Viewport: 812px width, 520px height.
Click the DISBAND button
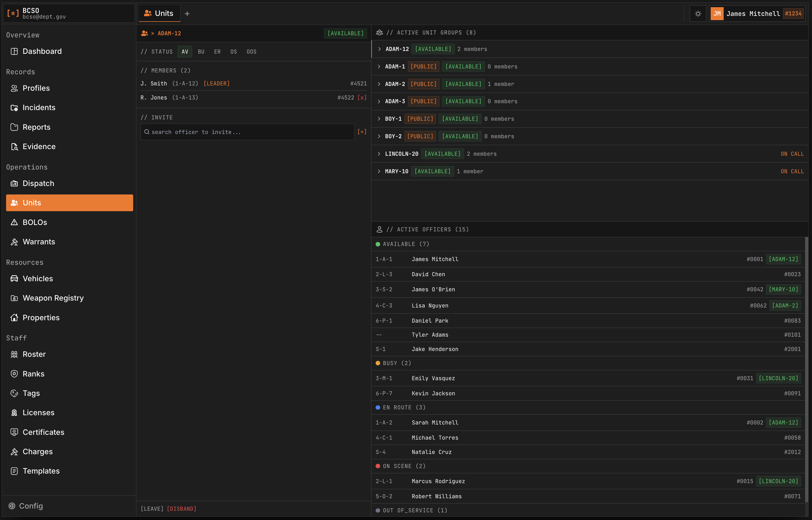click(x=181, y=509)
